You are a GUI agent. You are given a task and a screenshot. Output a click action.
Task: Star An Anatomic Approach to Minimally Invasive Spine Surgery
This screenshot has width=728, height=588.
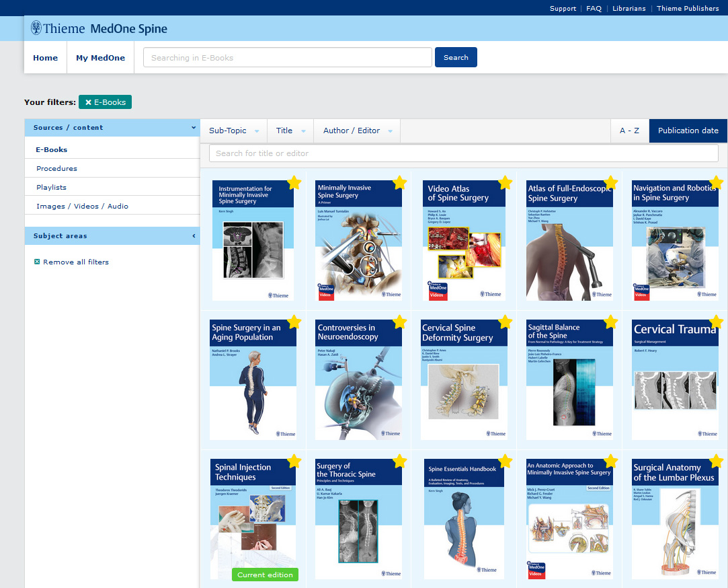(x=611, y=461)
